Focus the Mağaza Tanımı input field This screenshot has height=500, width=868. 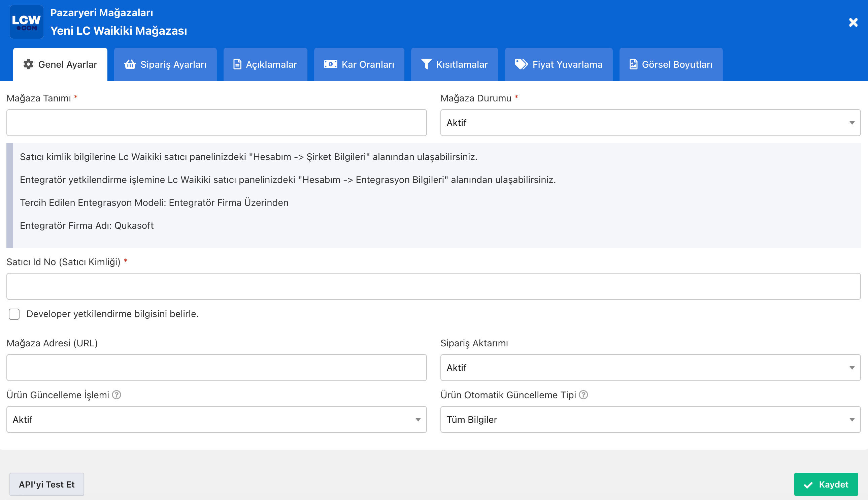pyautogui.click(x=216, y=123)
